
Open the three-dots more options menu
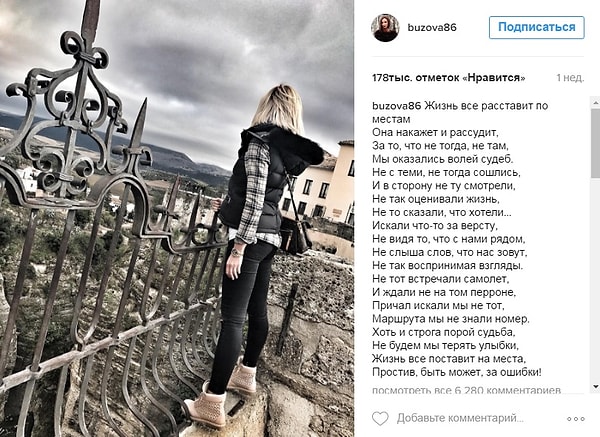point(576,419)
